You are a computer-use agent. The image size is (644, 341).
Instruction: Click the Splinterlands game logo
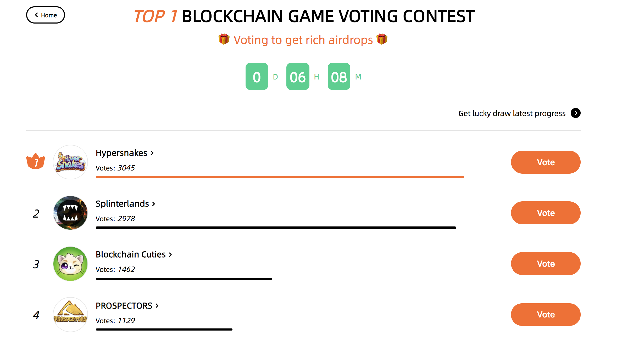[70, 213]
